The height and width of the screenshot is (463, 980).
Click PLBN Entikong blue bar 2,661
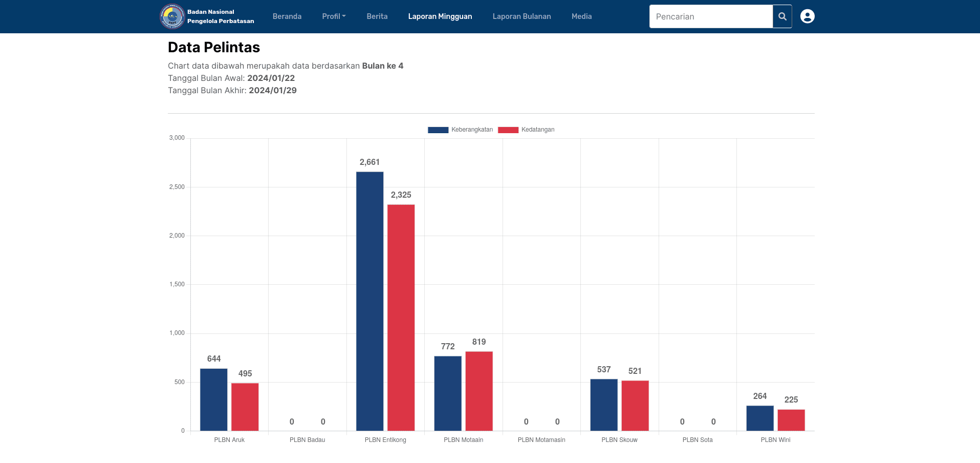tap(370, 301)
